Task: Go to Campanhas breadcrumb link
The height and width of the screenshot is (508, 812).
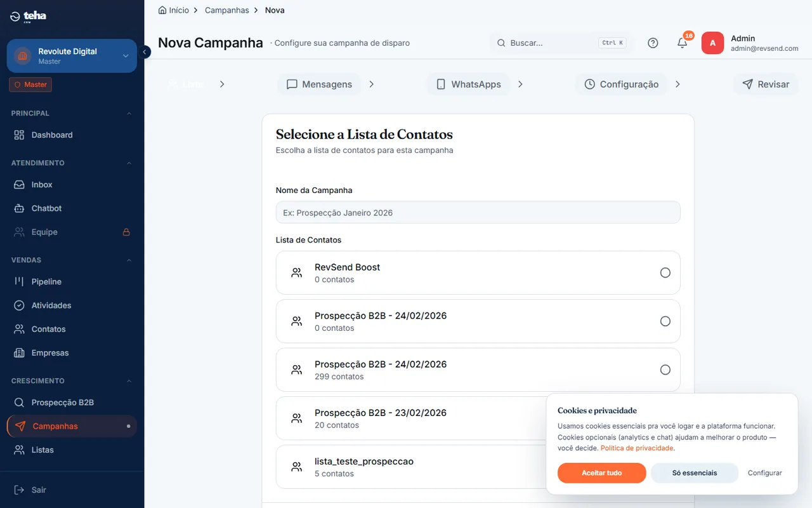Action: click(x=227, y=10)
